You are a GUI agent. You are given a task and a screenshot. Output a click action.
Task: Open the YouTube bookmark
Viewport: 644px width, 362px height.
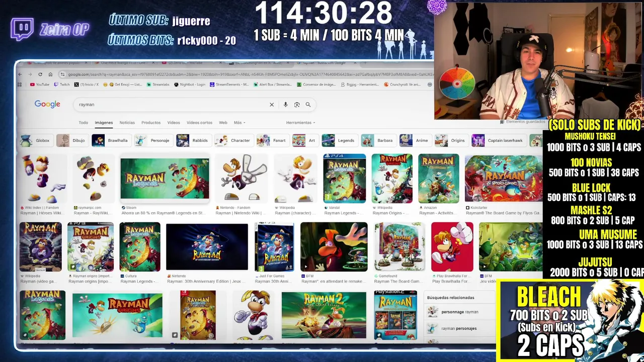point(40,84)
